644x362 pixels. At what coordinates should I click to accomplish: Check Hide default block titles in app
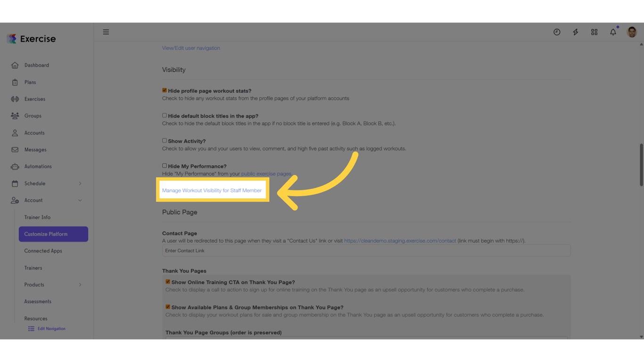[x=165, y=115]
